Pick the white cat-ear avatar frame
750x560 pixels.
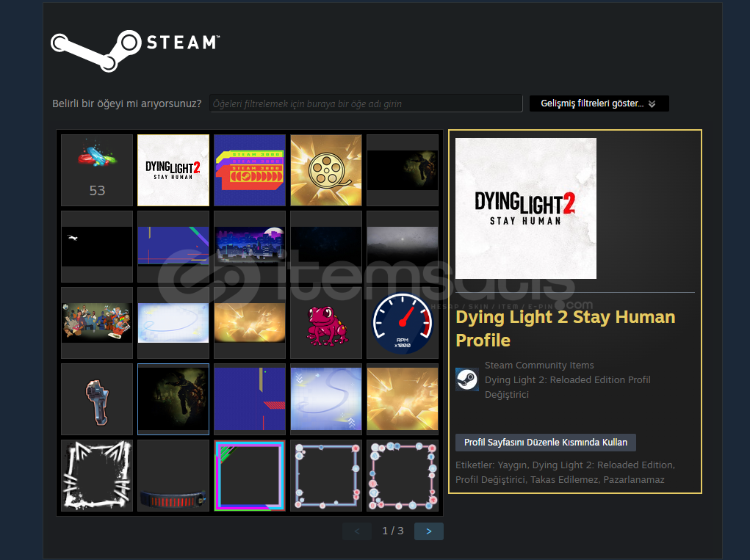pos(97,476)
